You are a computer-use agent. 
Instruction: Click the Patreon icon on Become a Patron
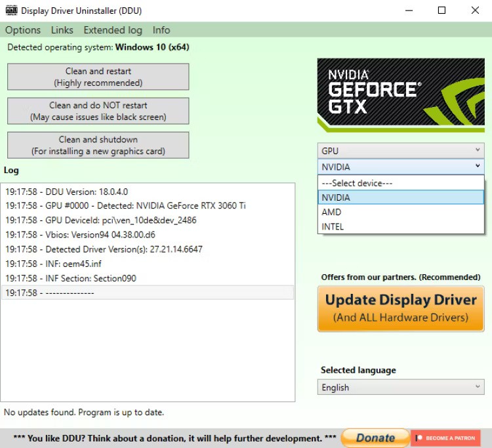[419, 438]
